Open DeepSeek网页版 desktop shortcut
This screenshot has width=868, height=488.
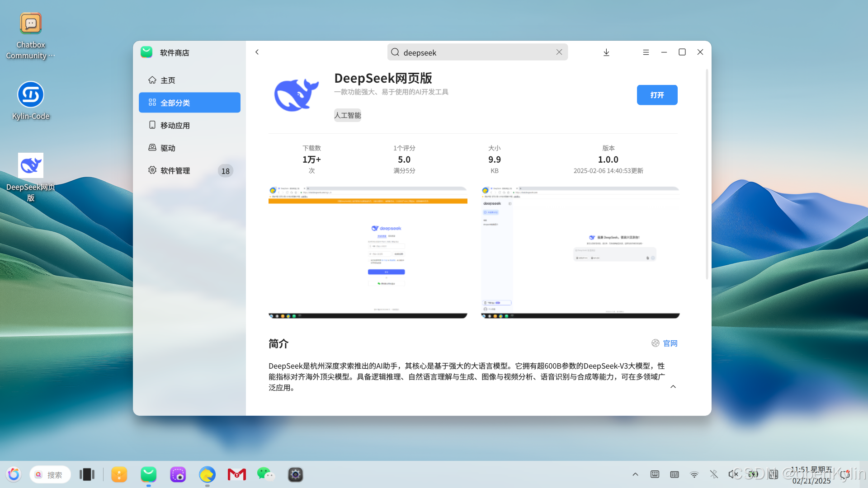point(31,165)
